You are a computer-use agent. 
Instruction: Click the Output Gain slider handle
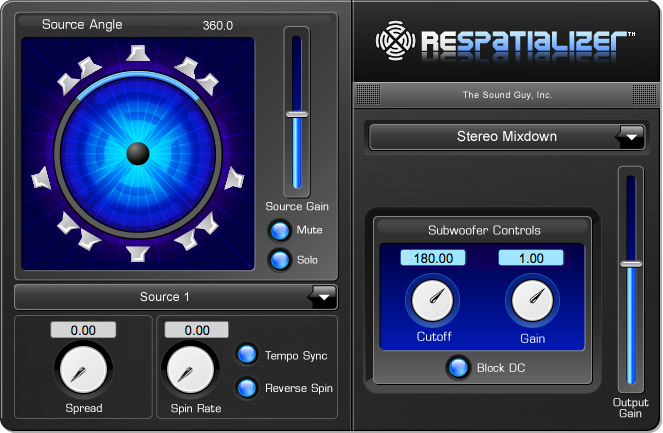[631, 264]
